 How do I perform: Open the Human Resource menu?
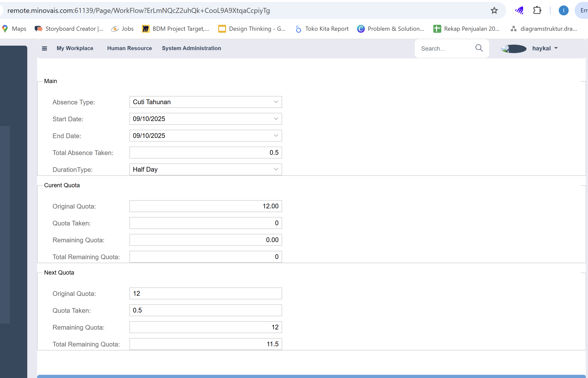coord(129,48)
